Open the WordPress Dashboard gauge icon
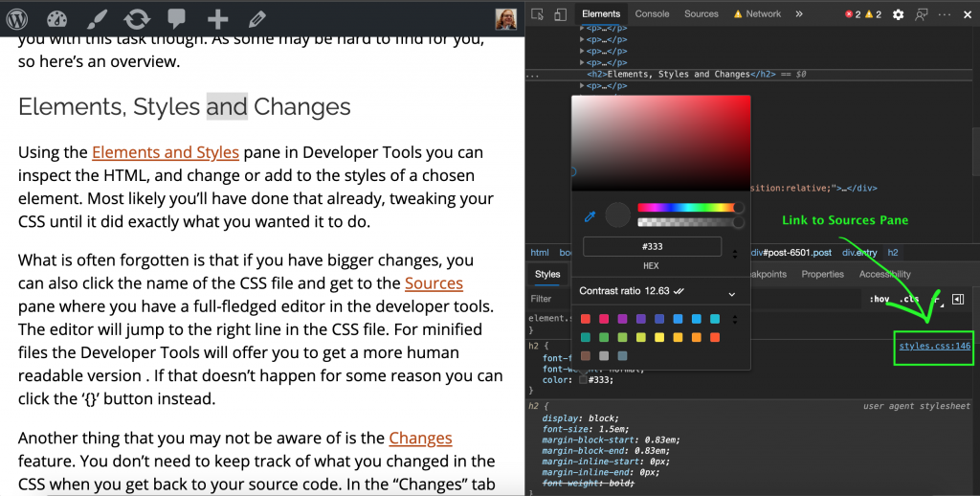 click(x=56, y=19)
